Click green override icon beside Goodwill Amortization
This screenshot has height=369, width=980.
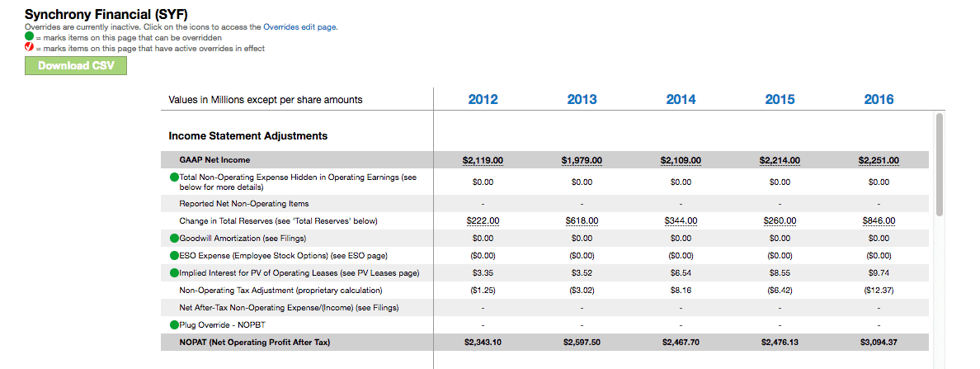coord(174,239)
